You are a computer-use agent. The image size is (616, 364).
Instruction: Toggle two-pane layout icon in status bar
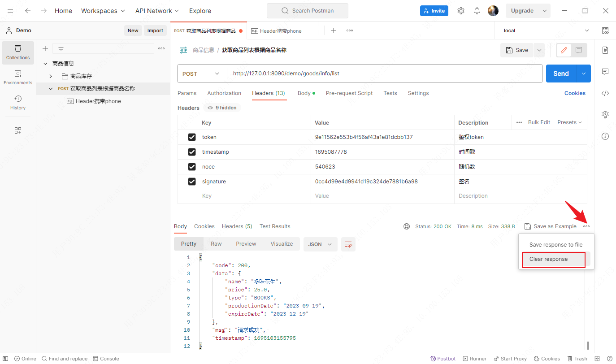click(x=597, y=359)
